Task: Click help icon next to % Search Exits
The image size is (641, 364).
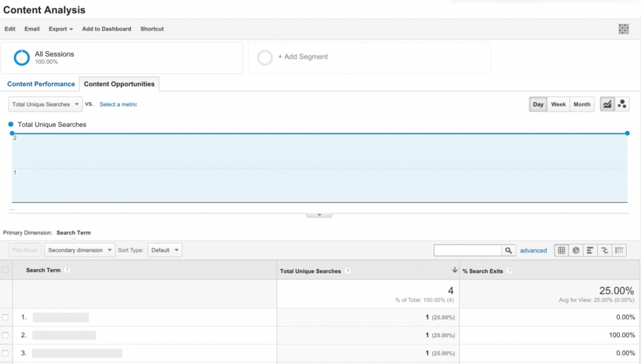Action: 510,271
